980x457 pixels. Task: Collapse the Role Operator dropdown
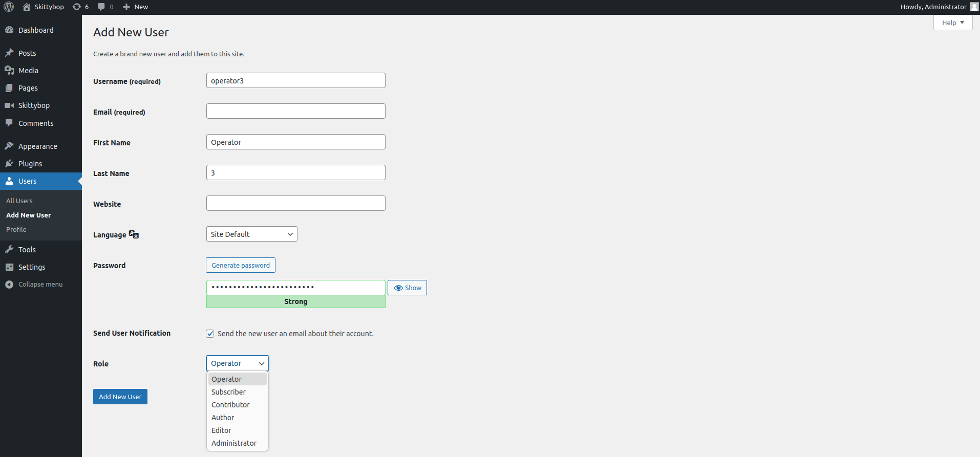(237, 363)
